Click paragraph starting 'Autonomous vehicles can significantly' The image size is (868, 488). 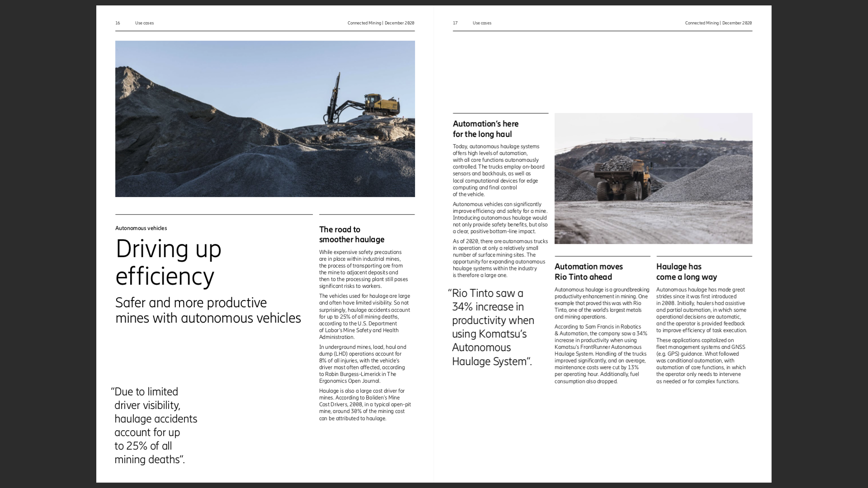point(500,217)
